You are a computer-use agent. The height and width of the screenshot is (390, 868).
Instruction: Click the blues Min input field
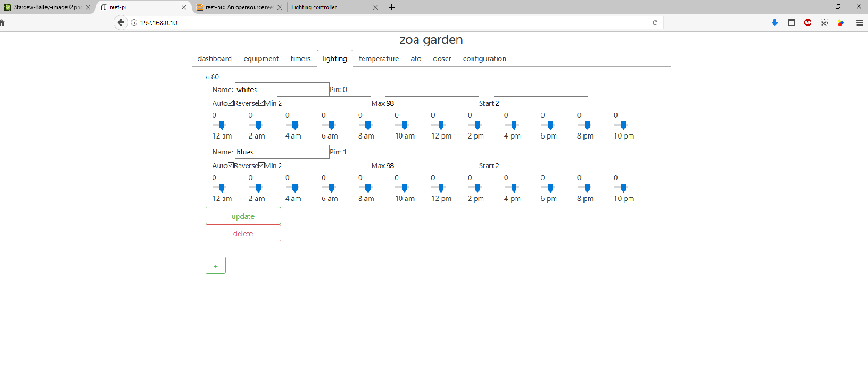324,165
